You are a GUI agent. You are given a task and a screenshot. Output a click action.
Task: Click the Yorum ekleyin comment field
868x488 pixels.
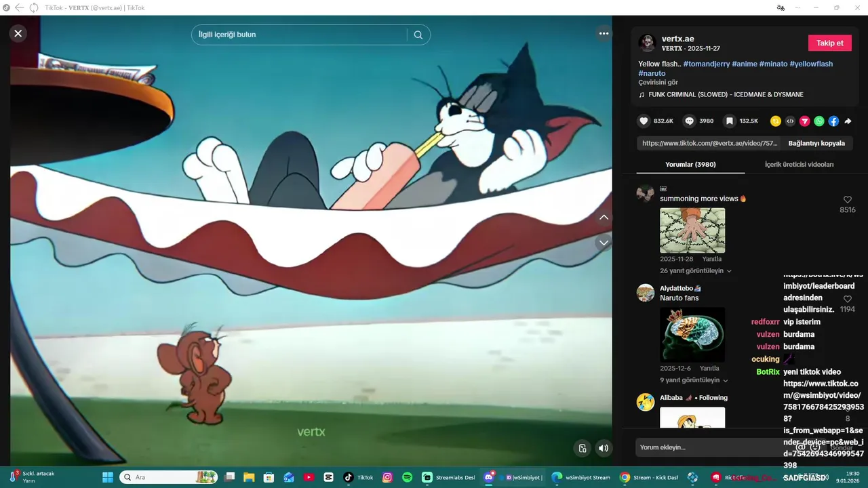(712, 447)
